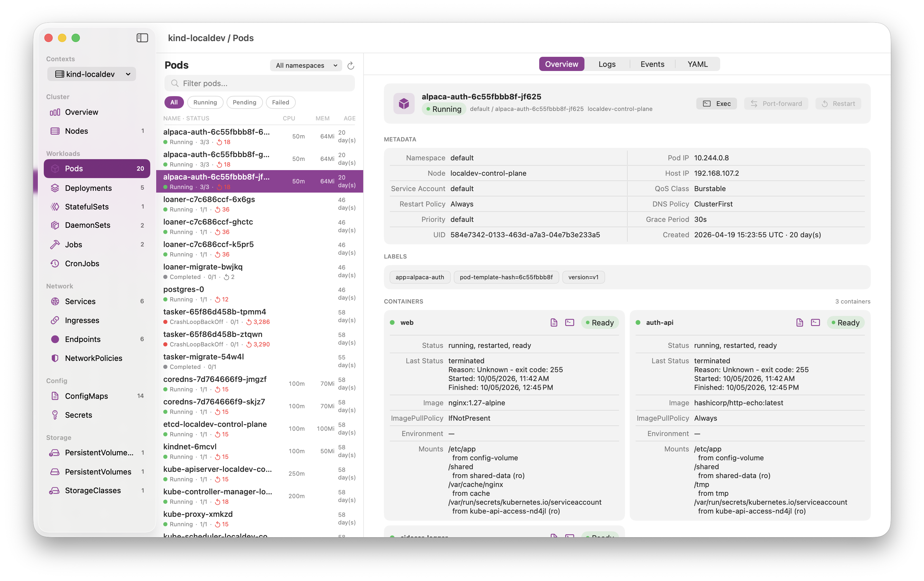
Task: Open All namespaces dropdown
Action: point(306,65)
